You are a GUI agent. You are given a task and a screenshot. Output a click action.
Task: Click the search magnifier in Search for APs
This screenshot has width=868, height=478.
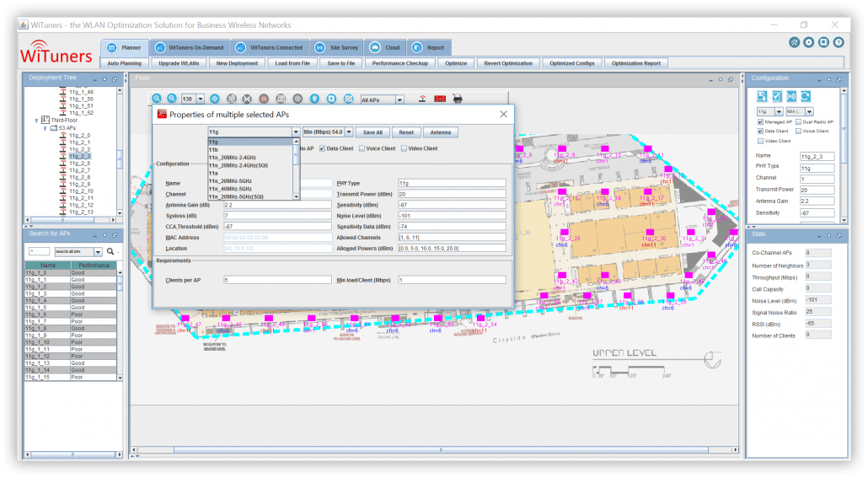point(110,251)
